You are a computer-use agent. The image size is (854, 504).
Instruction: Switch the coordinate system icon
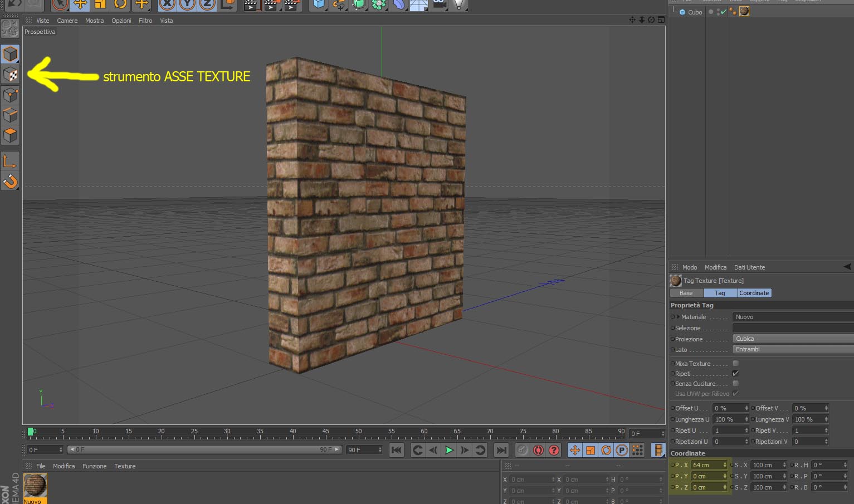pyautogui.click(x=227, y=4)
